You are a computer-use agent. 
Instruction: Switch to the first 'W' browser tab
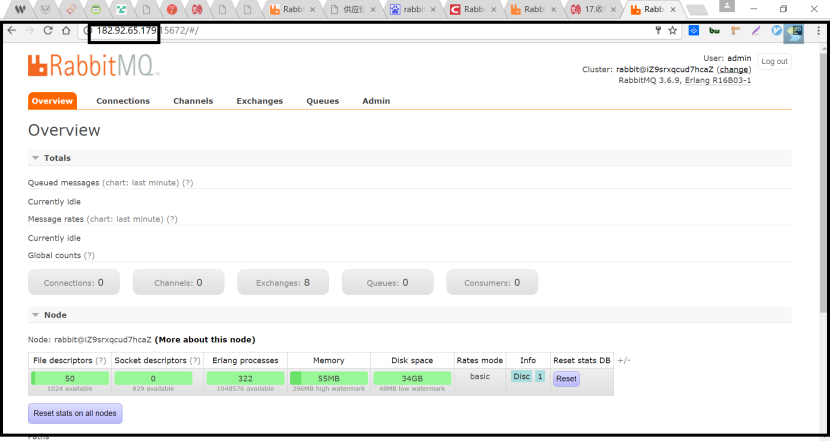coord(20,9)
